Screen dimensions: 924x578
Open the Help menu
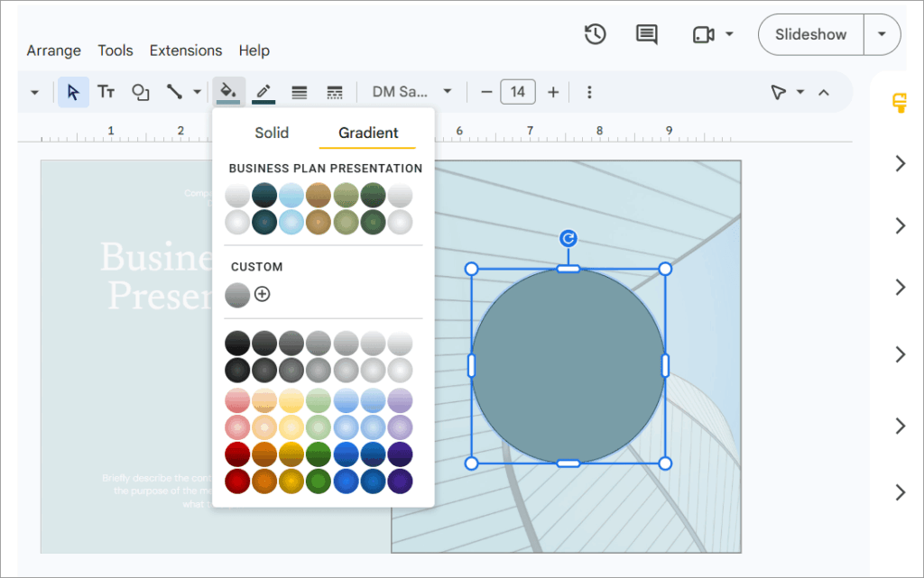[254, 50]
